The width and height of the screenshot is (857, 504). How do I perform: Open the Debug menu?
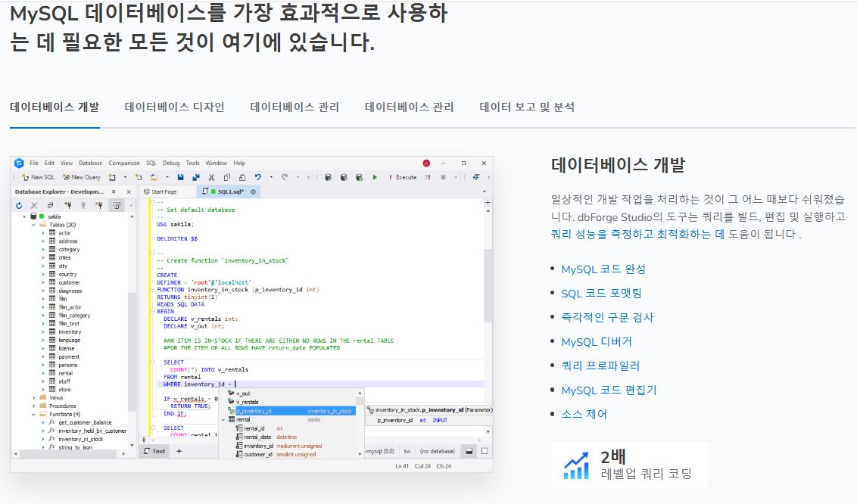171,163
